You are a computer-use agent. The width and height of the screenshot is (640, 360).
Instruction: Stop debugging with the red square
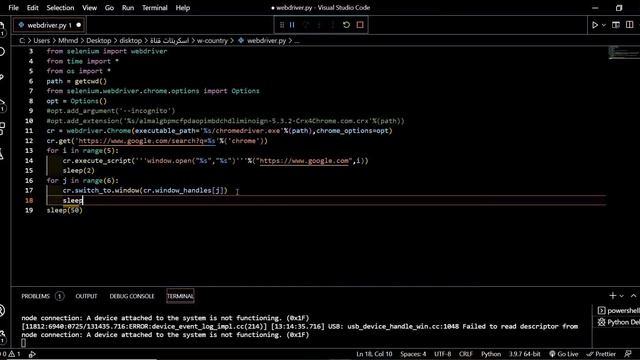[x=360, y=25]
